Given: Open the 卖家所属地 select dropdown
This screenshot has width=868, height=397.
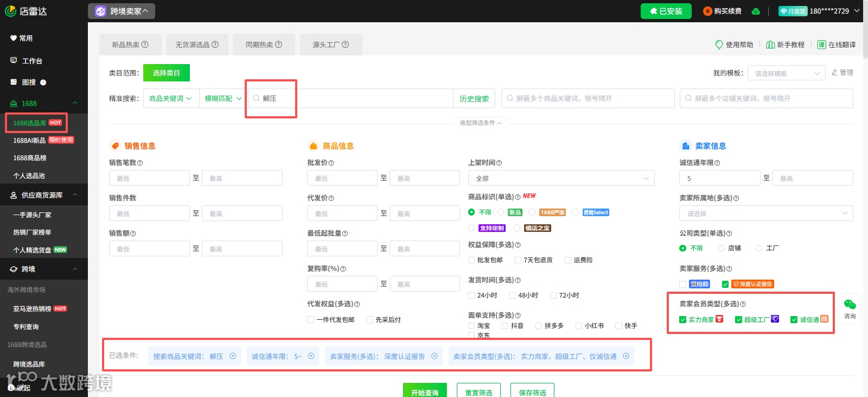Looking at the screenshot, I should click(x=766, y=213).
